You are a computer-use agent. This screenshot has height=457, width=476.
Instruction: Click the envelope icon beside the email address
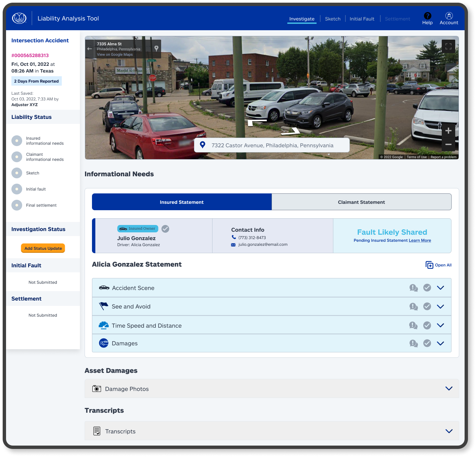pyautogui.click(x=233, y=245)
